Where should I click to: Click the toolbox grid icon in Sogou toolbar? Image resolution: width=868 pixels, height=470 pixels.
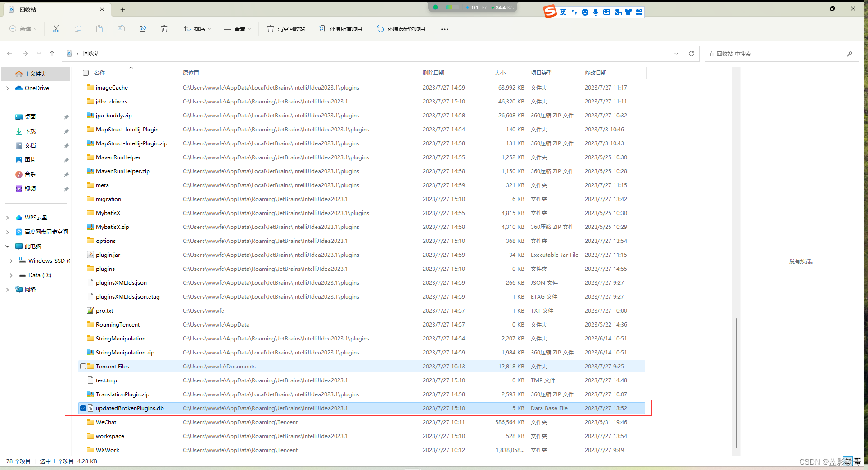[x=639, y=12]
